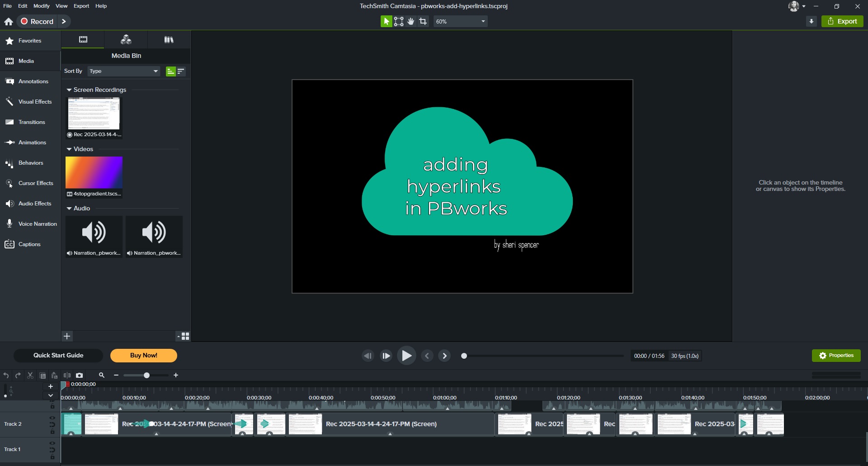The image size is (868, 466).
Task: Copy selection in timeline toolbar
Action: point(42,376)
